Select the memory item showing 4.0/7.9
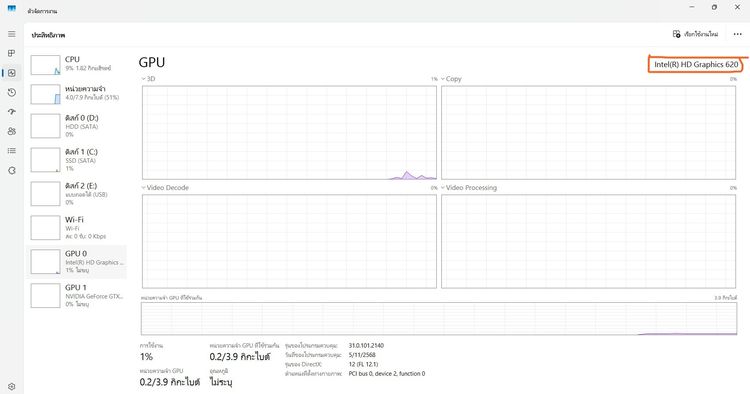The height and width of the screenshot is (394, 750). 77,94
